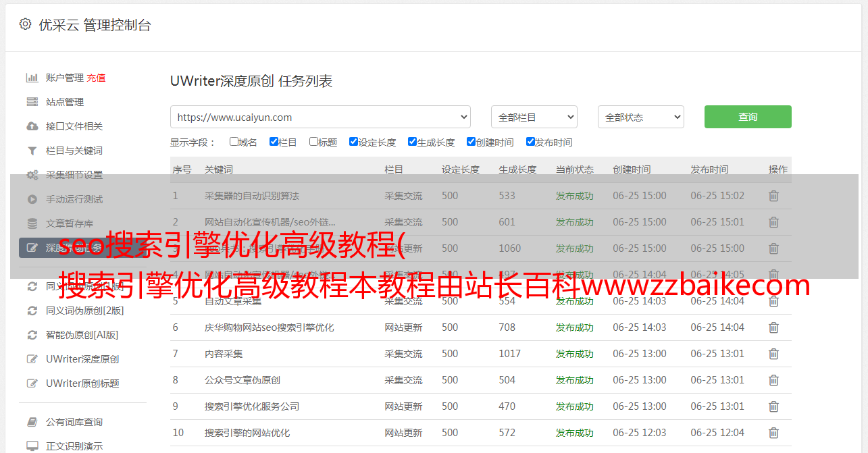Click the 优采云 管理控制台 header title

(95, 25)
